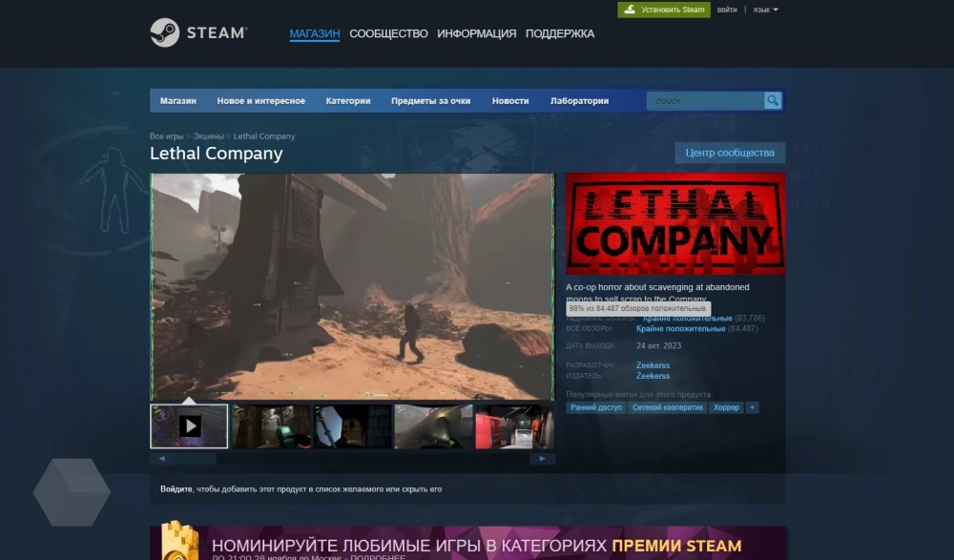Play the trailer video thumbnail
Viewport: 954px width, 560px height.
(189, 426)
